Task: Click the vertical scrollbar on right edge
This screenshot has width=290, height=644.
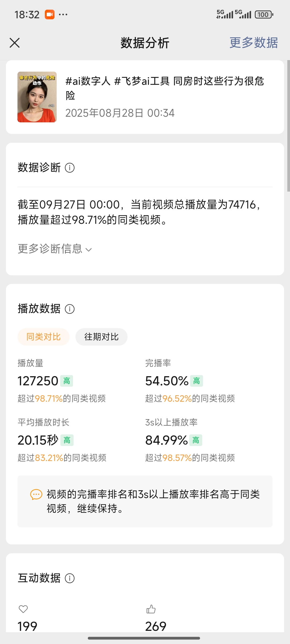Action: point(288,126)
